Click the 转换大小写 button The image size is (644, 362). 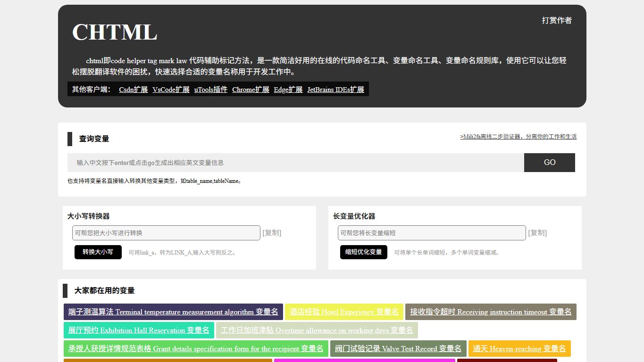click(x=98, y=252)
